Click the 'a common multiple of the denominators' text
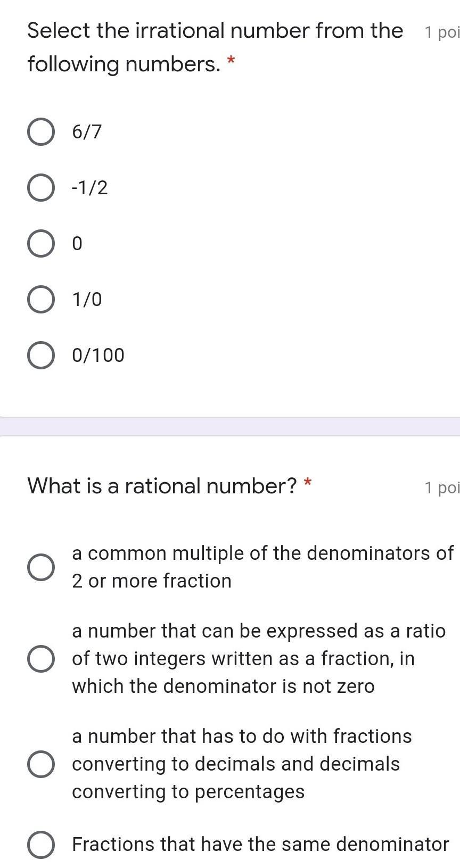 click(262, 553)
